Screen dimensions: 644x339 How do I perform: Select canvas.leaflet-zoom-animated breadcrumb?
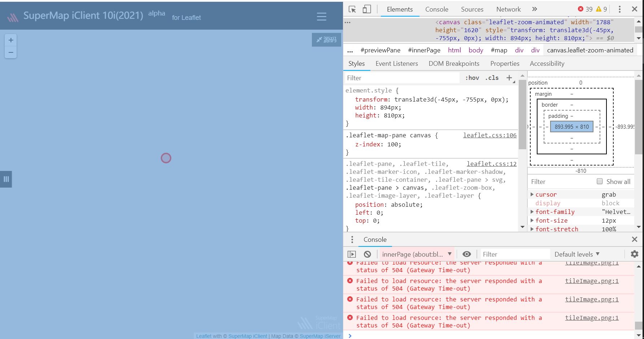click(x=590, y=50)
